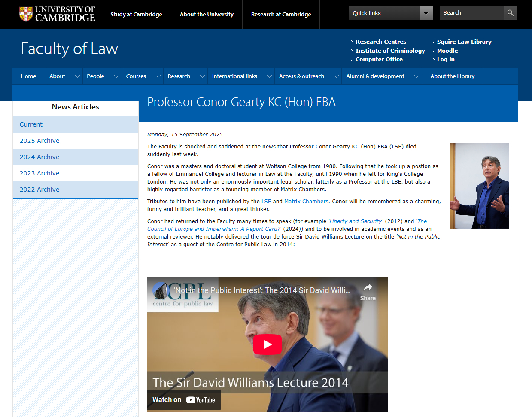Open the About the Library menu item
The width and height of the screenshot is (532, 417).
click(452, 76)
